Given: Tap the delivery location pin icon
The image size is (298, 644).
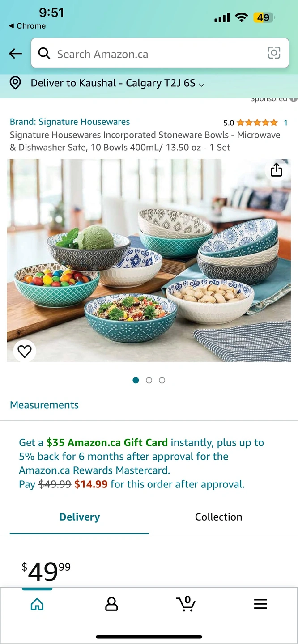Looking at the screenshot, I should pos(16,83).
